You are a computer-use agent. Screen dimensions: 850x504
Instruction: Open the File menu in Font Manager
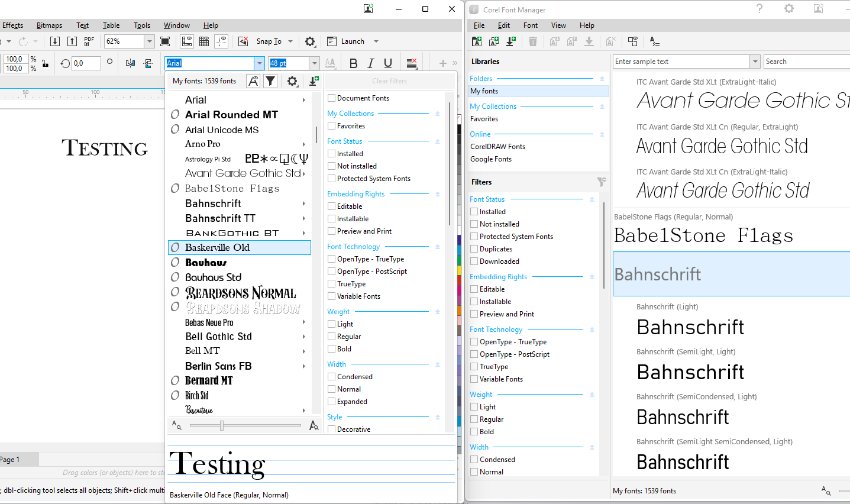click(x=479, y=25)
